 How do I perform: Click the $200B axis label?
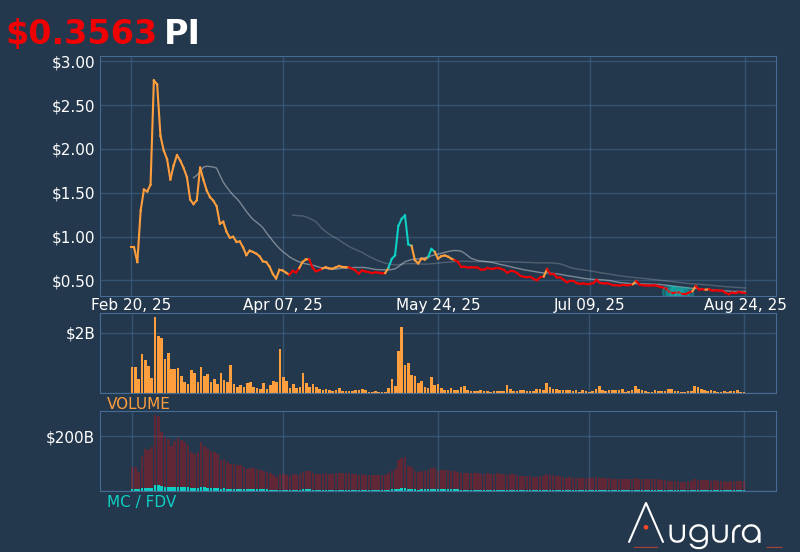click(70, 438)
